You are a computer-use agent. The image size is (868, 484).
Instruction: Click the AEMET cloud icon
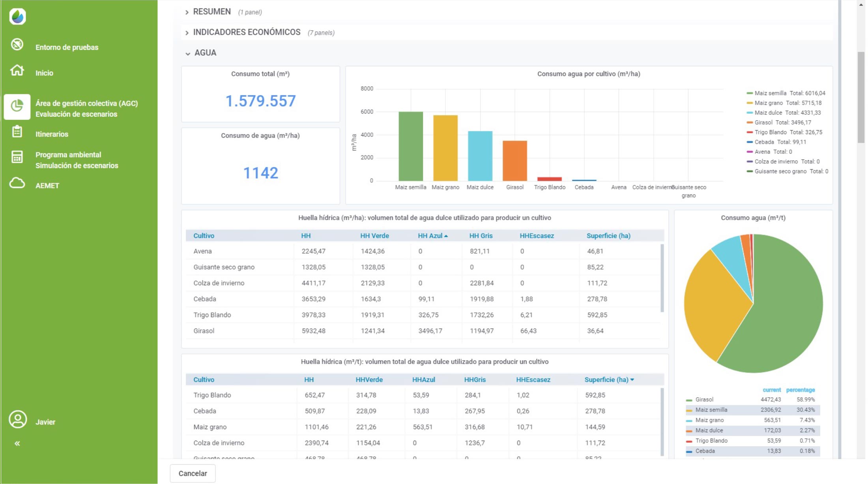pyautogui.click(x=17, y=183)
